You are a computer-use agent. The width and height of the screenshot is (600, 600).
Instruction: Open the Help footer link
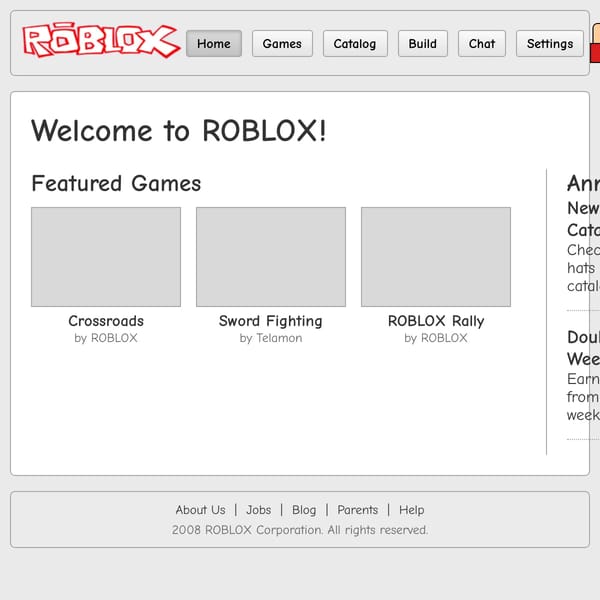(x=412, y=510)
